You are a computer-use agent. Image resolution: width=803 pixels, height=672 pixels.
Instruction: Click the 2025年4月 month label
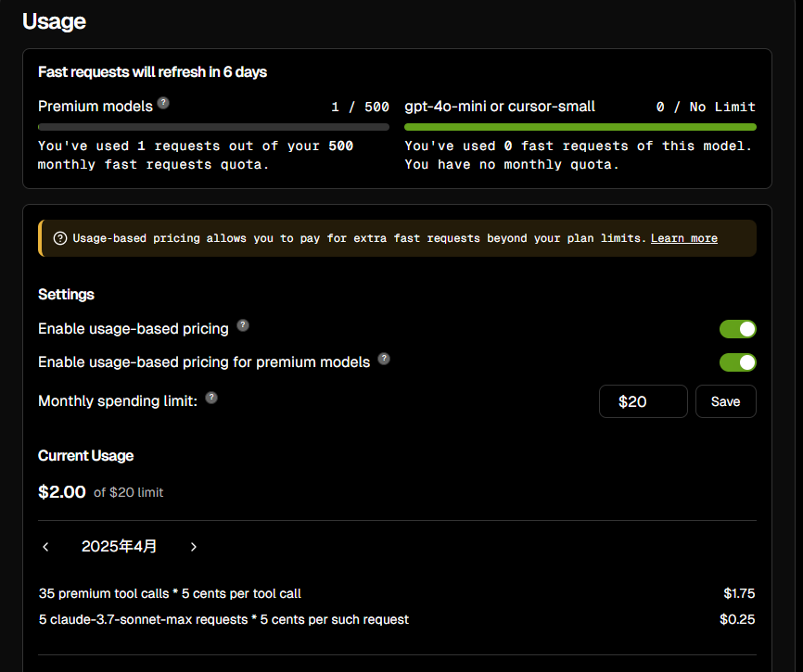(120, 546)
